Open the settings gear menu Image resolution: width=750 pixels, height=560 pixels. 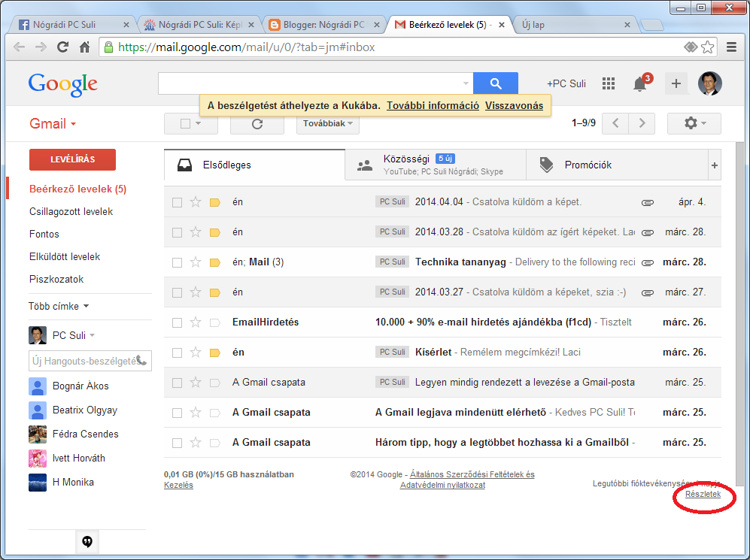[x=694, y=123]
